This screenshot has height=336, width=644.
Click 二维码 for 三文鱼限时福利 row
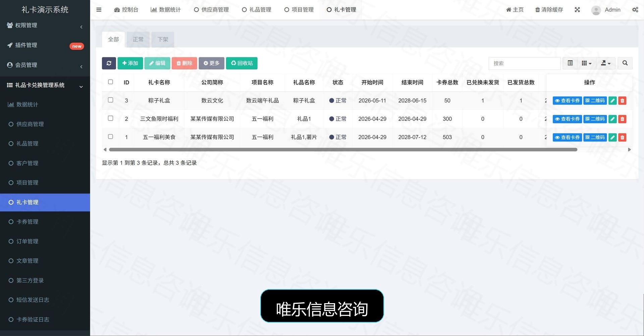tap(595, 119)
